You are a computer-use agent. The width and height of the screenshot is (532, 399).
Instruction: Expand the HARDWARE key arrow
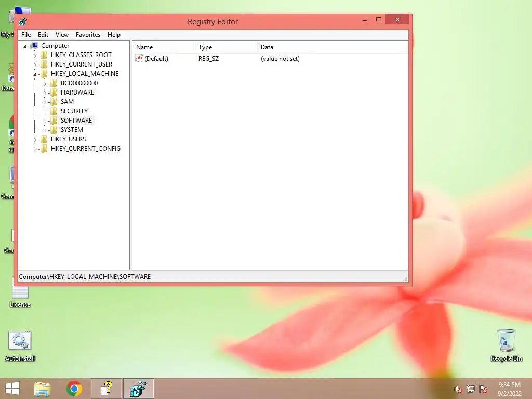(x=45, y=93)
